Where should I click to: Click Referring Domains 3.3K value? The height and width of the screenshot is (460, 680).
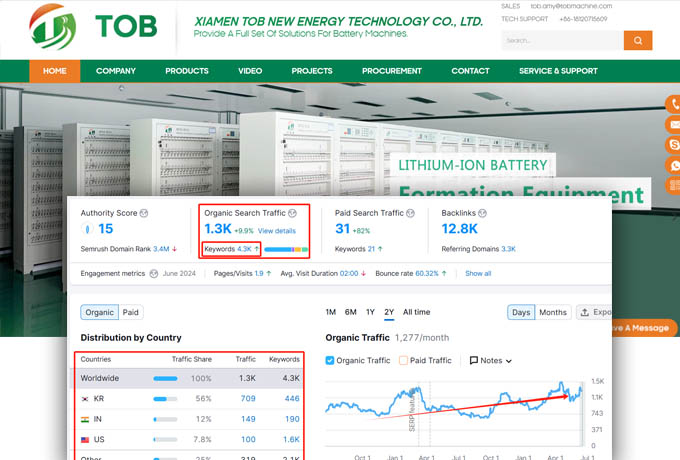[508, 249]
